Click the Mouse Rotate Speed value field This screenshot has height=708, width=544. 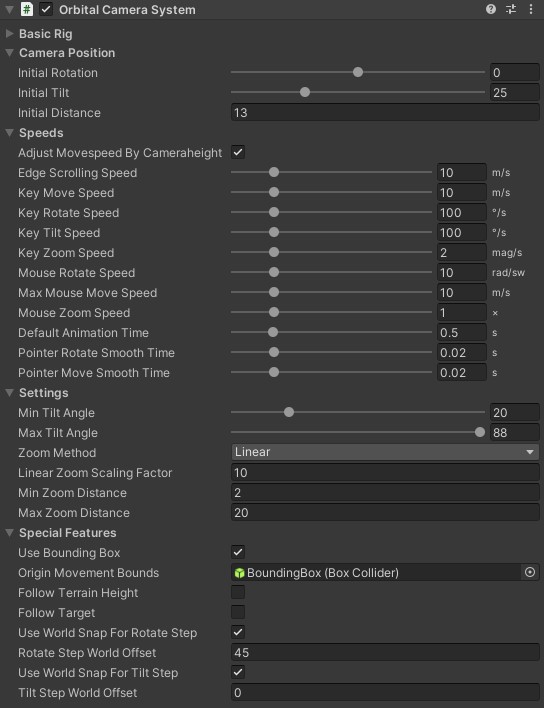[461, 272]
